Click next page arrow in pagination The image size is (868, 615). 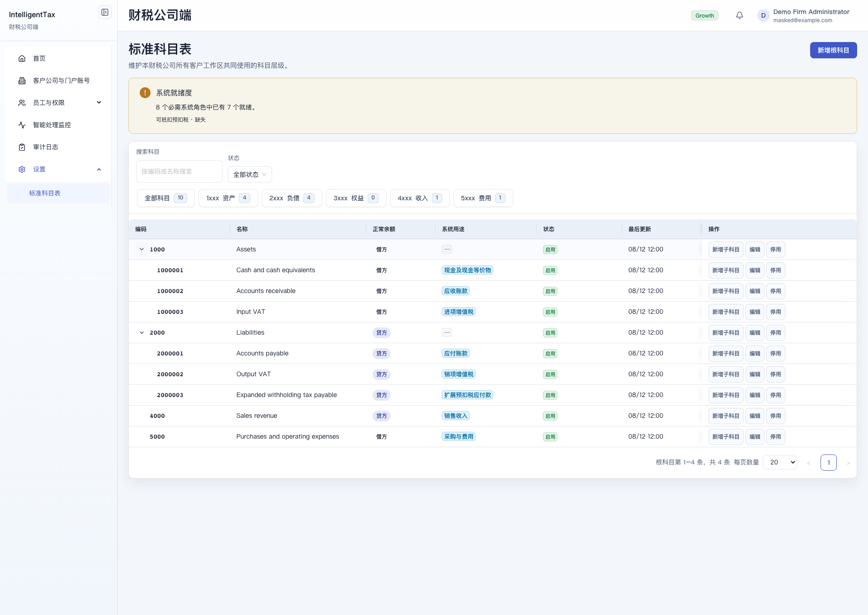848,463
